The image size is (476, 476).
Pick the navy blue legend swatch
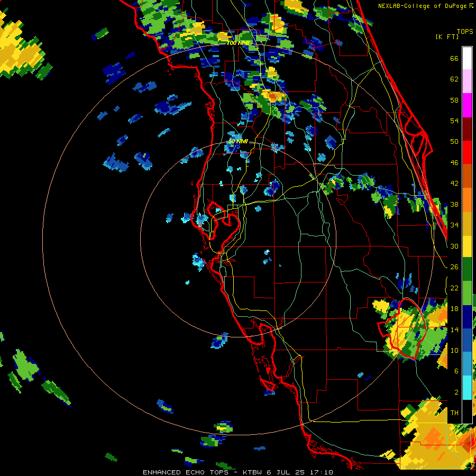click(467, 317)
